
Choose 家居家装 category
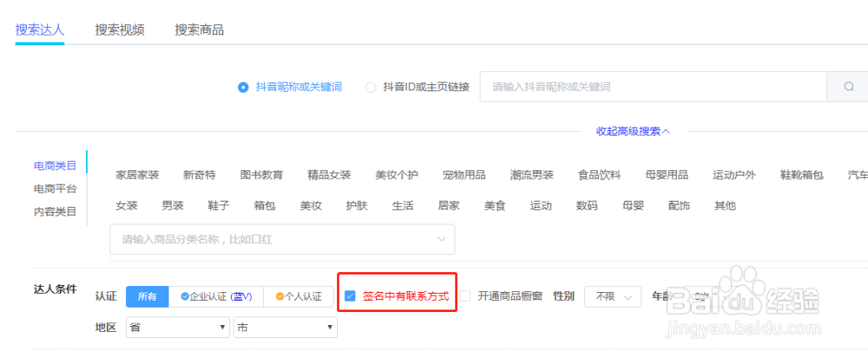pyautogui.click(x=137, y=175)
